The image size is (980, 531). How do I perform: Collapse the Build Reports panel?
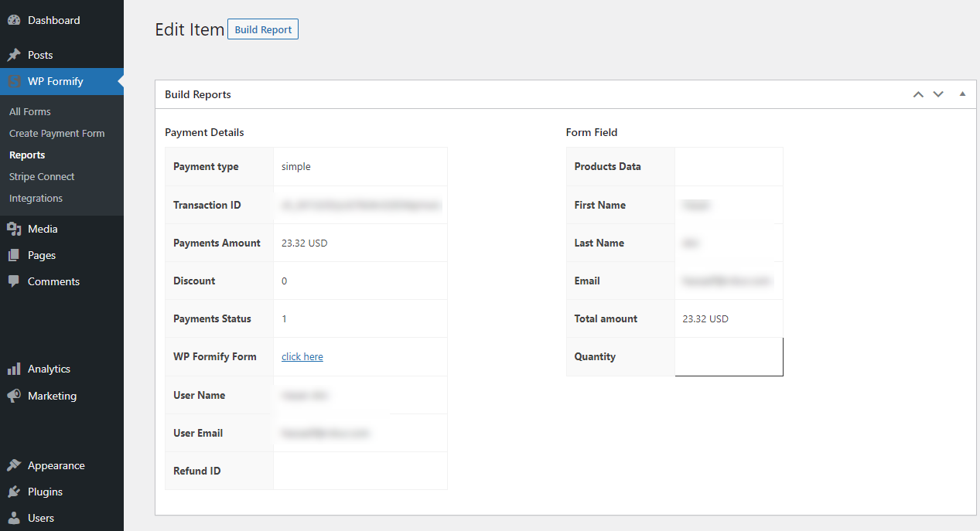[962, 94]
